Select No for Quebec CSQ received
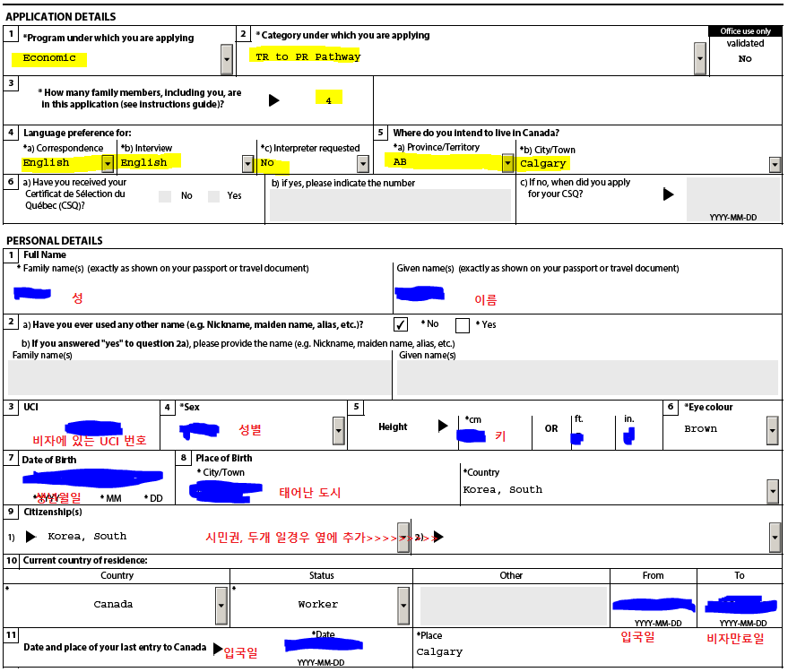The image size is (788, 672). (165, 196)
